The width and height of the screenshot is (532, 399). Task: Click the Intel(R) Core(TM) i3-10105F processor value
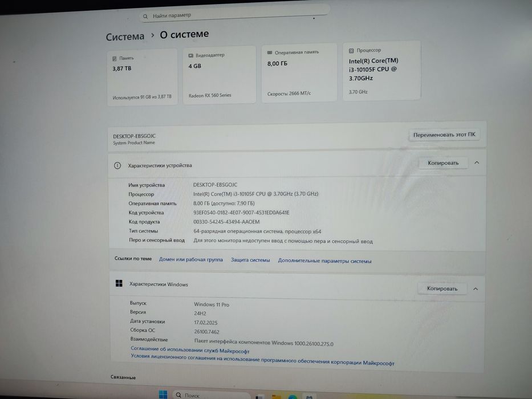click(x=256, y=194)
